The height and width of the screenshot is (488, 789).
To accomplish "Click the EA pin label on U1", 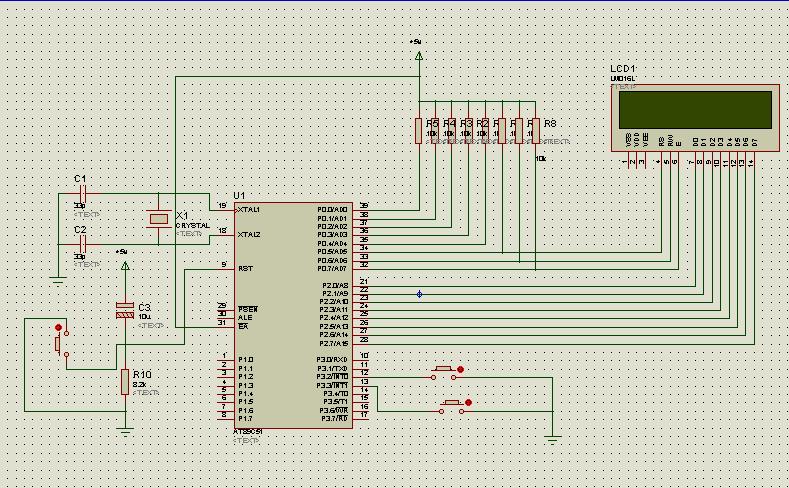I will click(x=243, y=327).
